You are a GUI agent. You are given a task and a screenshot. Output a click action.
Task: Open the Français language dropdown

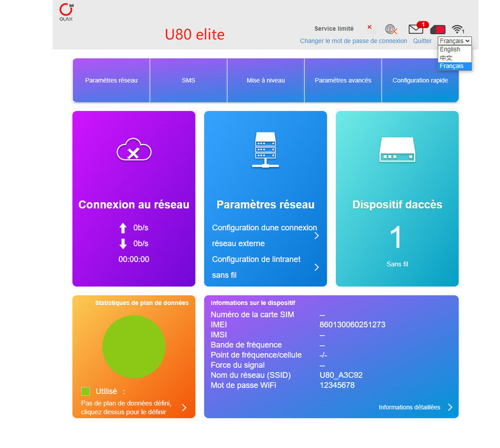click(455, 41)
